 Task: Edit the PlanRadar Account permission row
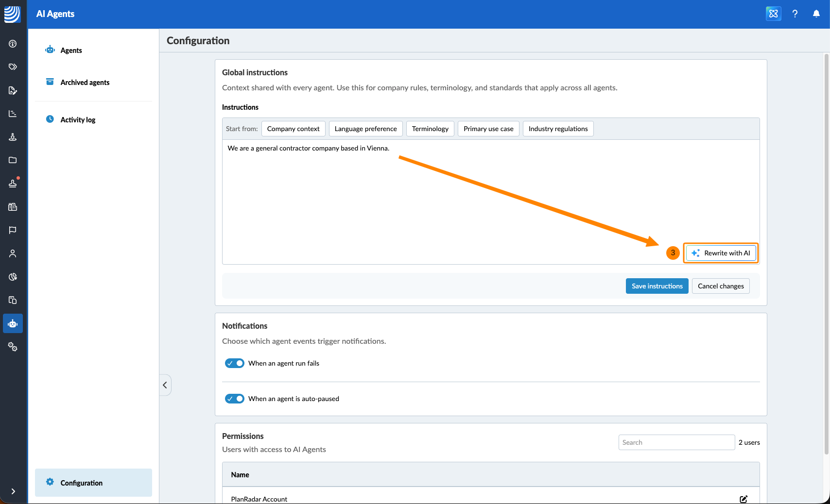pos(744,499)
